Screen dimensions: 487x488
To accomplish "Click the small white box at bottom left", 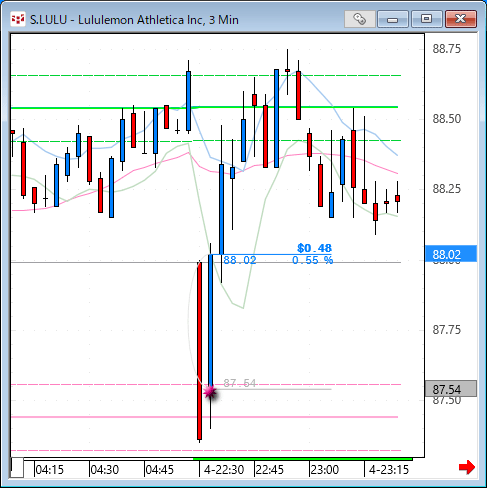I will (x=17, y=468).
